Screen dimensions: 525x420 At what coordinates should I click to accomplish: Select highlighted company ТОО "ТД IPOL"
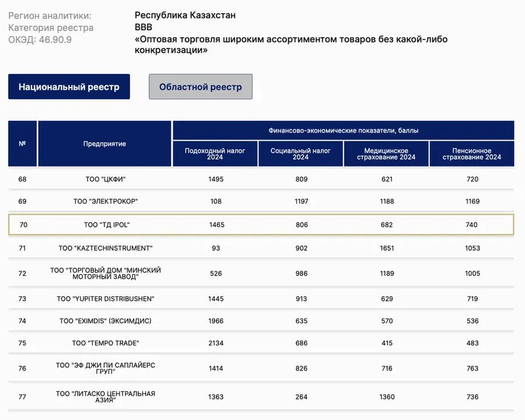107,225
